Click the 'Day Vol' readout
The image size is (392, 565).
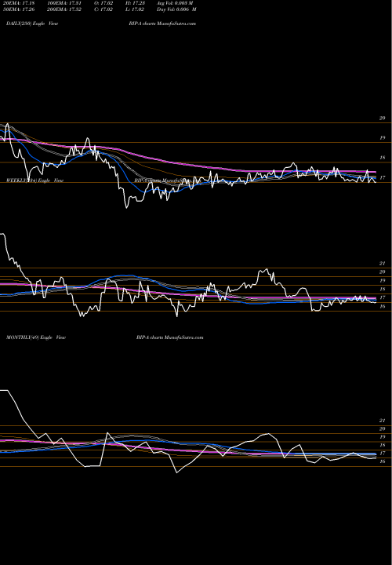click(176, 9)
